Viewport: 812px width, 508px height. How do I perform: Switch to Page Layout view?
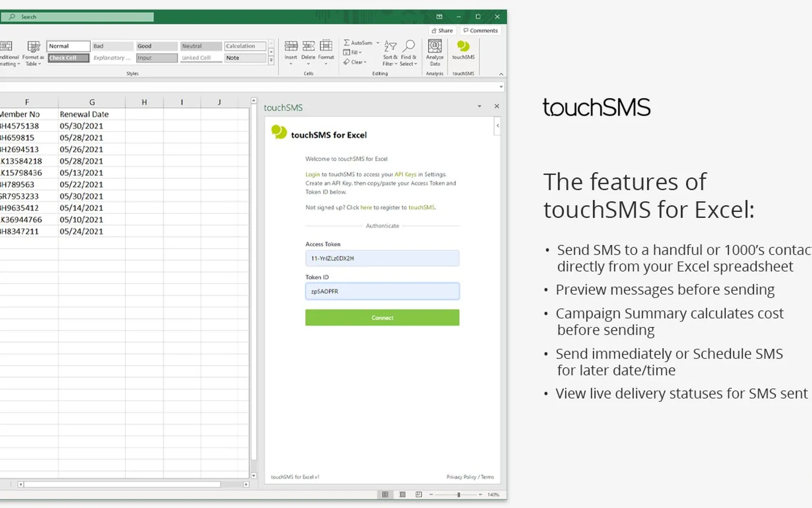(x=402, y=494)
